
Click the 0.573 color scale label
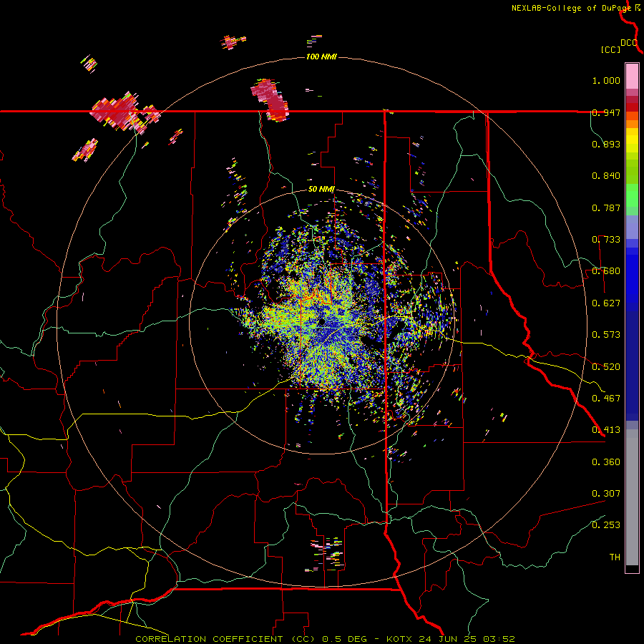click(x=606, y=335)
